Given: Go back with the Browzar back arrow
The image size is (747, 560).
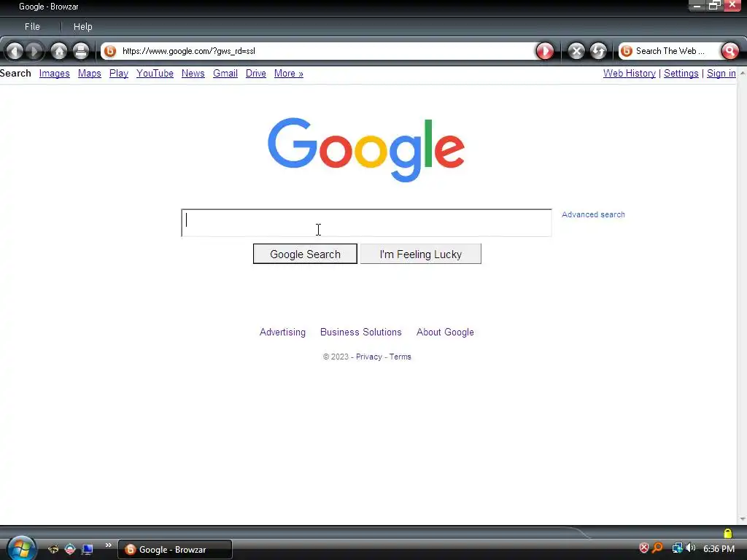Looking at the screenshot, I should coord(15,51).
